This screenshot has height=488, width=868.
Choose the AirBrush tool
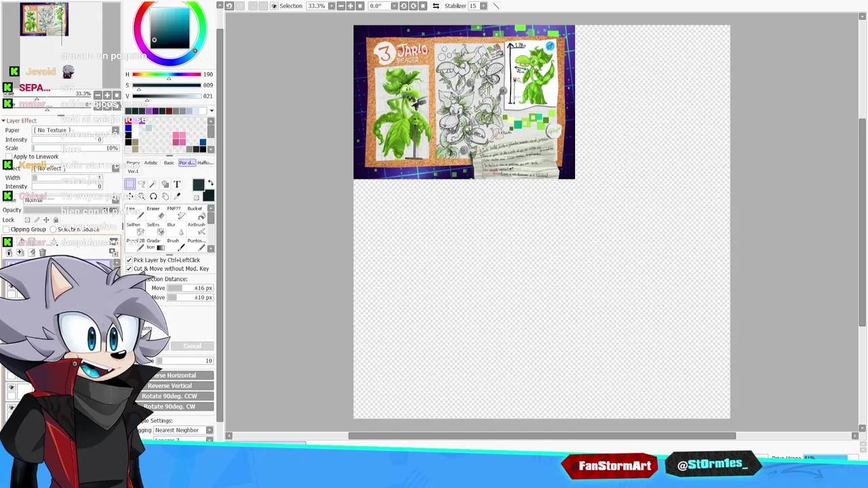point(196,229)
